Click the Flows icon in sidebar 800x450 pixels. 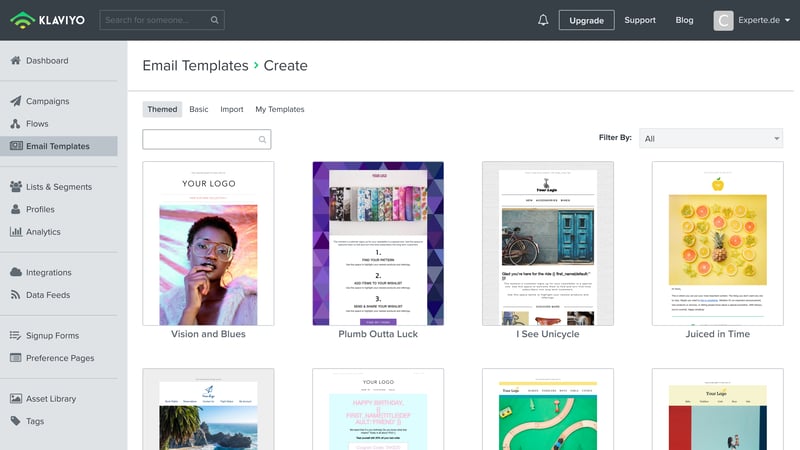coord(16,124)
